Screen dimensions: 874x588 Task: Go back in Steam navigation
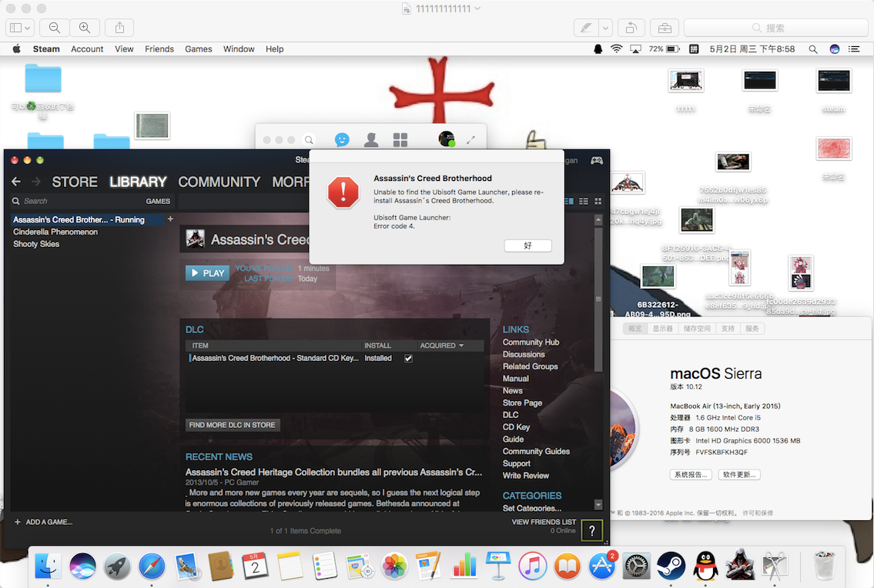coord(16,182)
